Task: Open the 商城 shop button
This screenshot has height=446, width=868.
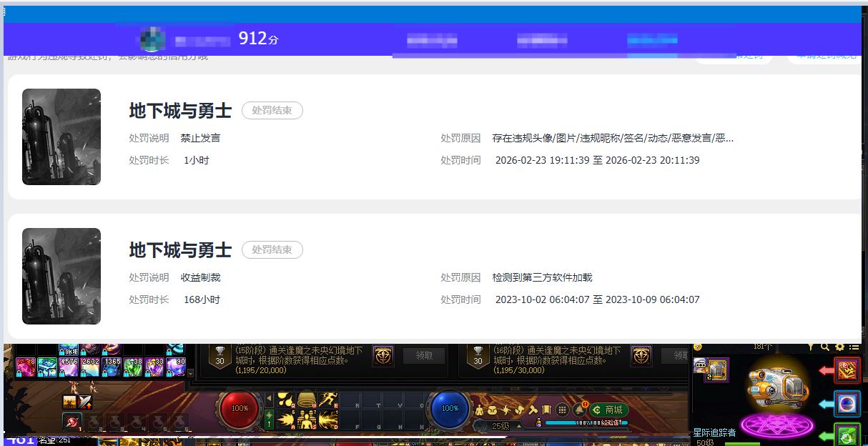Action: [x=609, y=410]
